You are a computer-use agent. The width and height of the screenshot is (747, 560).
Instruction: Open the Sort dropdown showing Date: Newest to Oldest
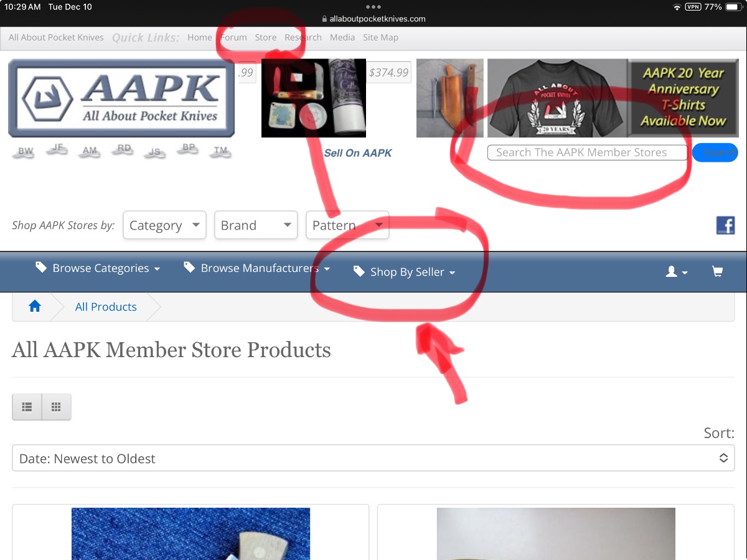374,459
